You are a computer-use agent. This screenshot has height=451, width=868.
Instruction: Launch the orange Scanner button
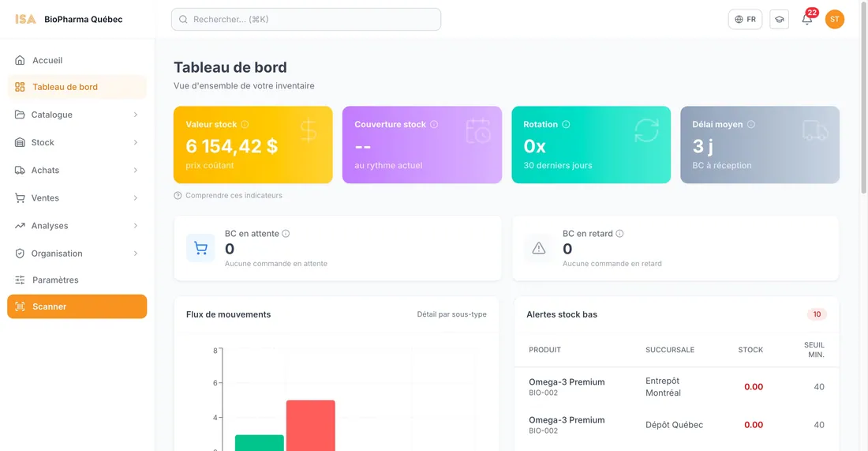point(77,306)
